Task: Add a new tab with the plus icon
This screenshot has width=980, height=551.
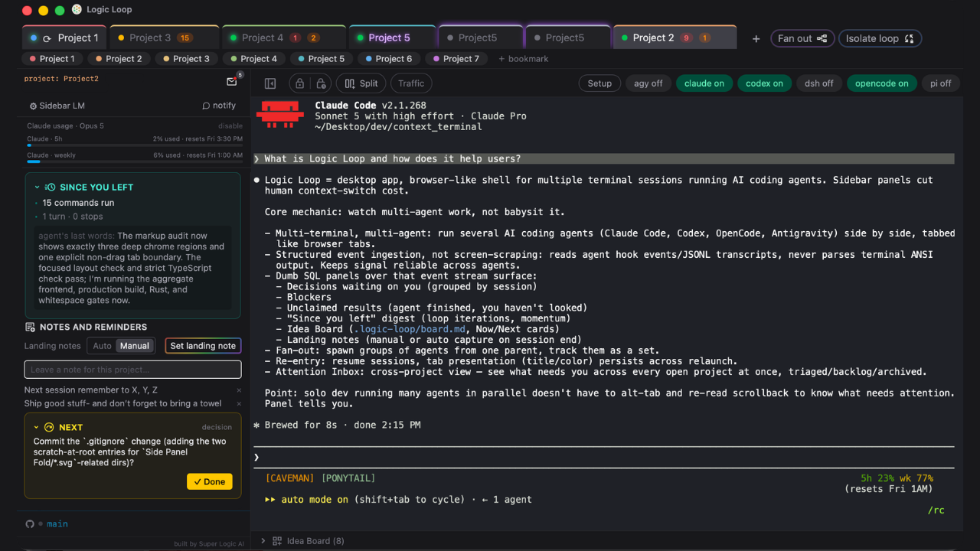Action: click(756, 38)
